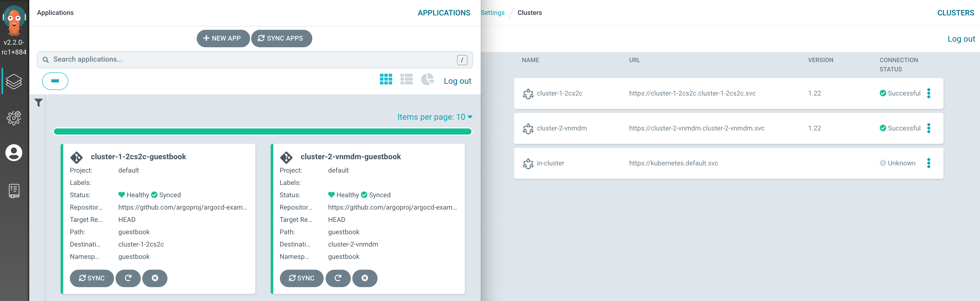Refresh the cluster-1-2cs2c-guestbook application
The height and width of the screenshot is (301, 980).
[x=128, y=278]
